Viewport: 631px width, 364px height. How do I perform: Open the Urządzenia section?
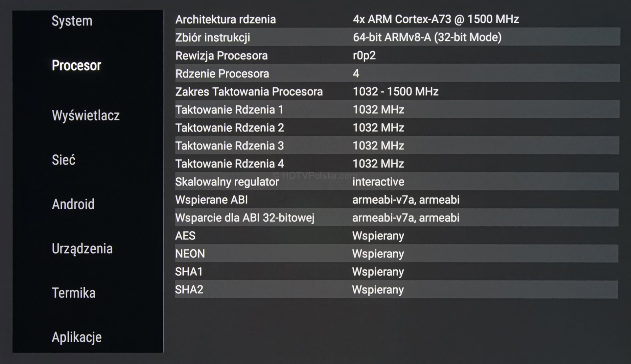click(x=82, y=249)
